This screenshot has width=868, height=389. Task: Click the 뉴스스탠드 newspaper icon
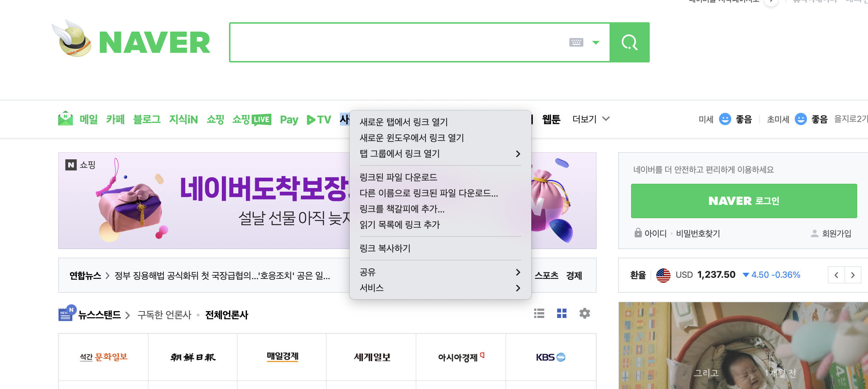pyautogui.click(x=67, y=313)
